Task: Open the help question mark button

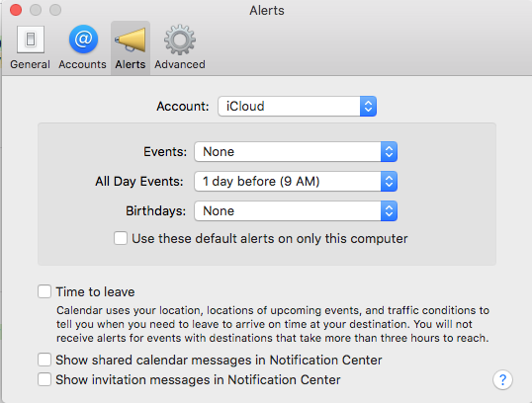Action: tap(502, 379)
